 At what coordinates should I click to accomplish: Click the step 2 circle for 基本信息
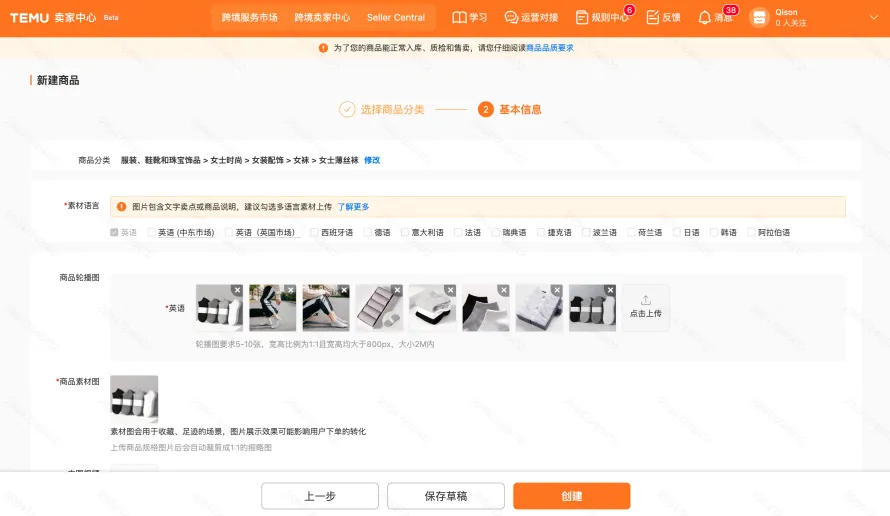coord(486,109)
